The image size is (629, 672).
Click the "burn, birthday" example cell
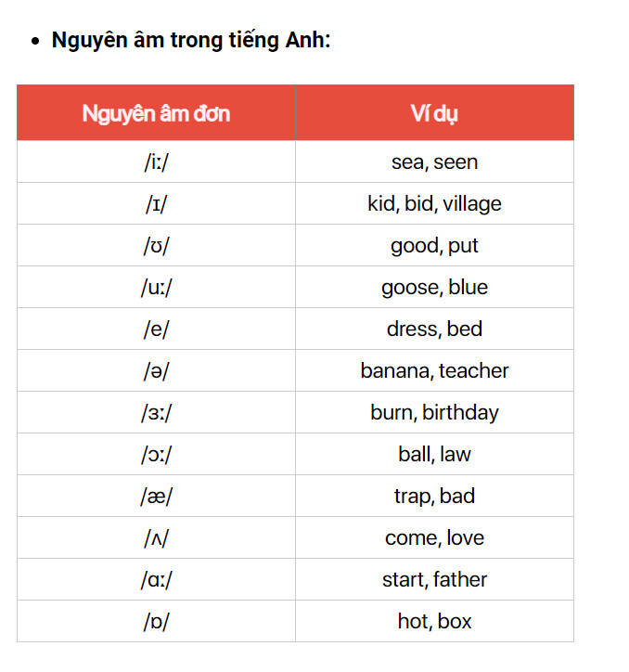click(x=434, y=413)
